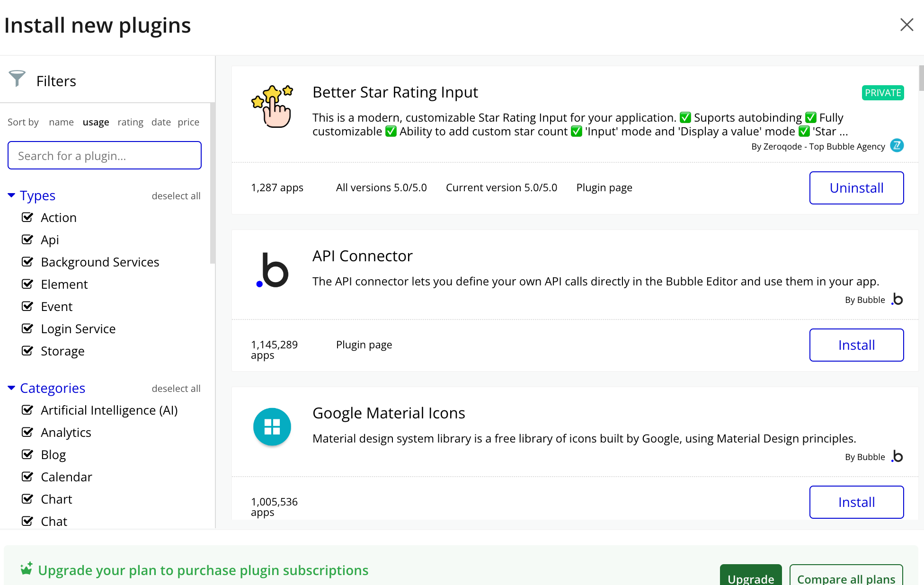This screenshot has width=924, height=585.
Task: Click the Google Material Icons grid icon
Action: coord(272,427)
